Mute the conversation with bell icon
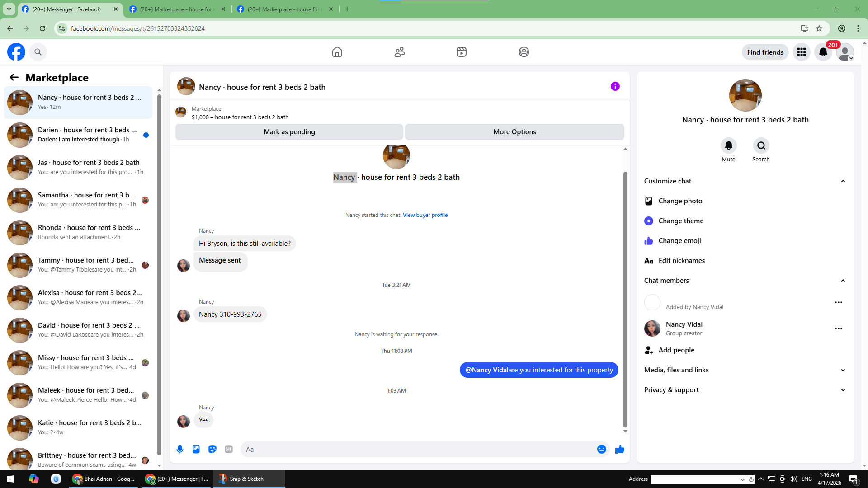 tap(728, 145)
